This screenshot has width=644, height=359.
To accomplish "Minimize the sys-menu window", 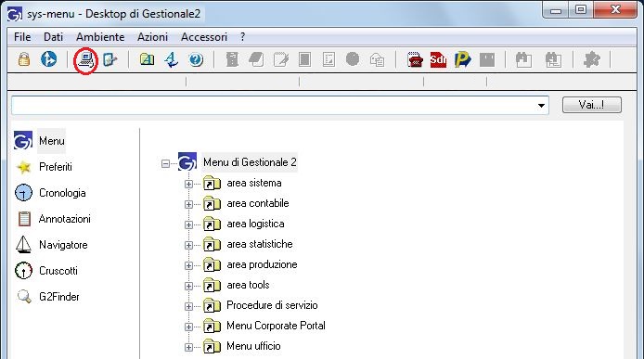I will (x=556, y=10).
